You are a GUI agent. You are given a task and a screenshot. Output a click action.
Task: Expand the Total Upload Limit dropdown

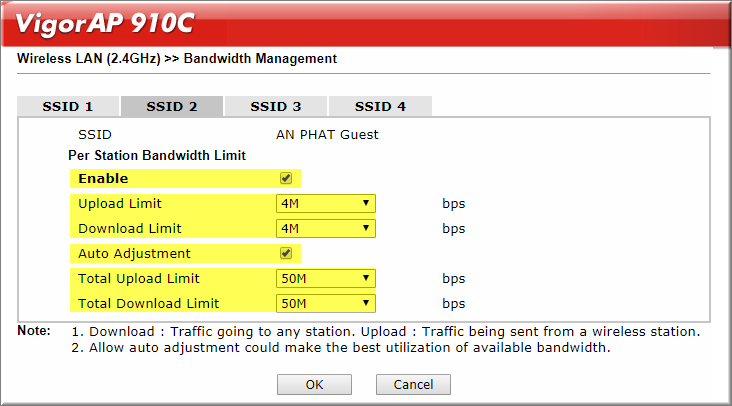coord(325,279)
